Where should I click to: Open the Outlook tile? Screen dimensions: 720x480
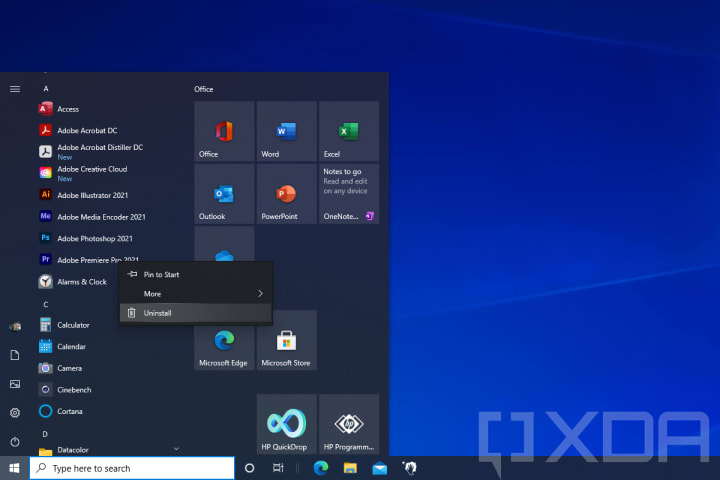[x=224, y=194]
